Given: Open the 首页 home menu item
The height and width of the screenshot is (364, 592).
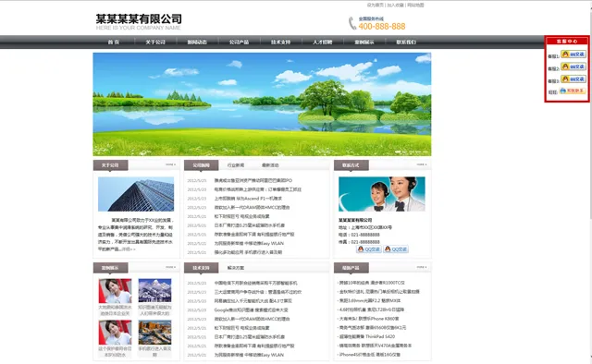Looking at the screenshot, I should pos(114,42).
